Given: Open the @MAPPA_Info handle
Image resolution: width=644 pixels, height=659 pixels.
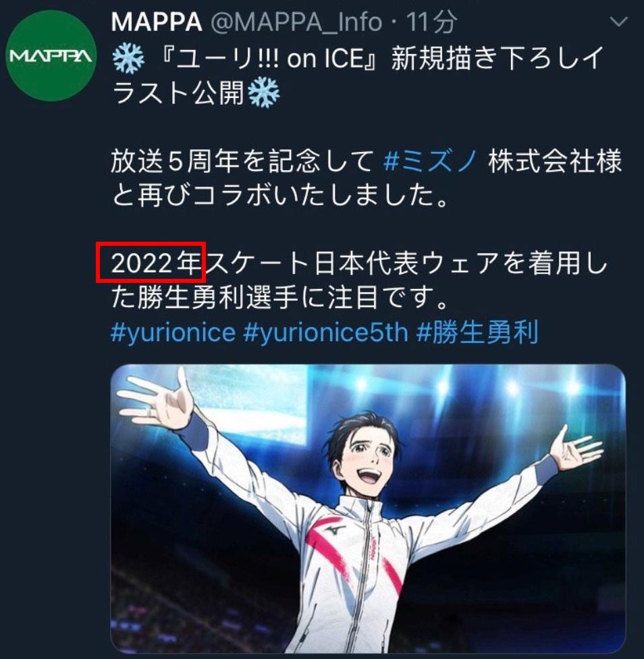Looking at the screenshot, I should [296, 22].
